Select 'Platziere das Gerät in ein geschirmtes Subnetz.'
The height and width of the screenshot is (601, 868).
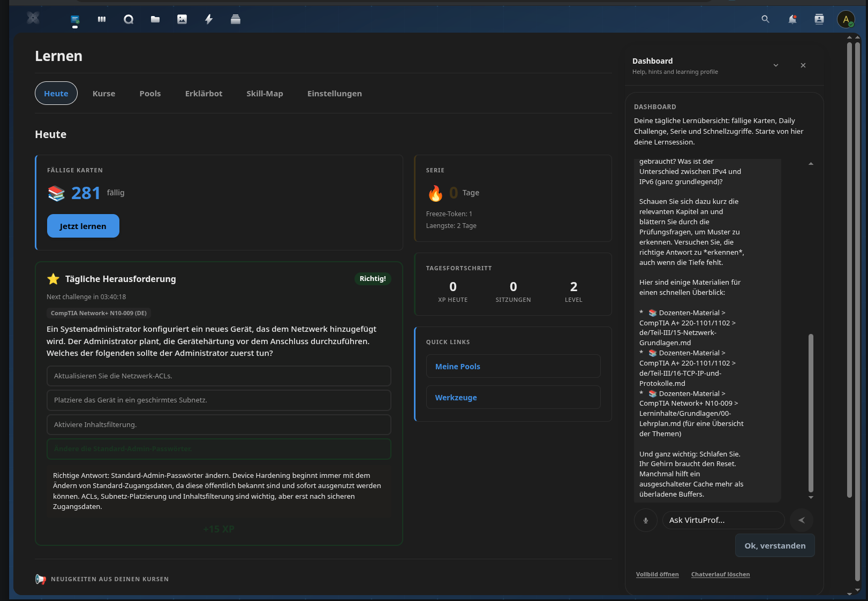(218, 400)
